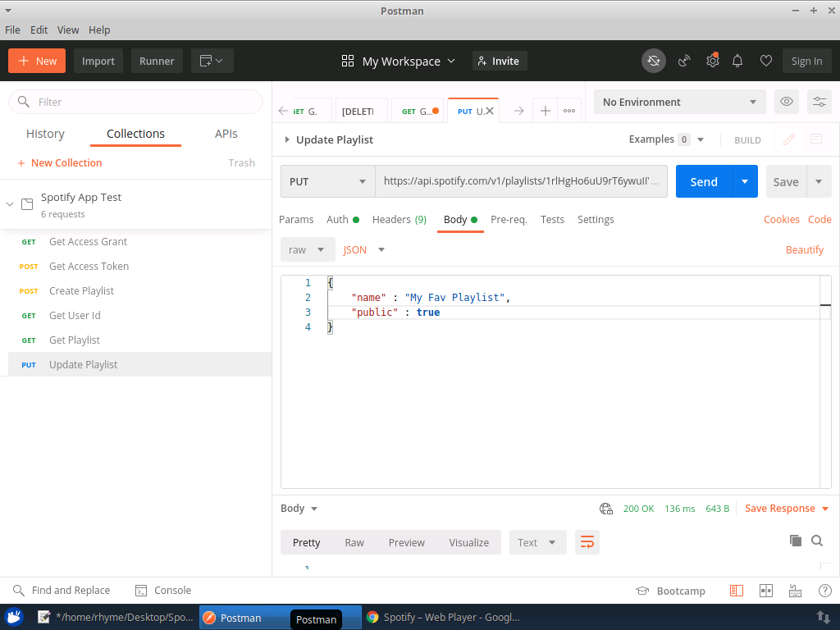
Task: Change the raw body type dropdown
Action: [x=308, y=249]
